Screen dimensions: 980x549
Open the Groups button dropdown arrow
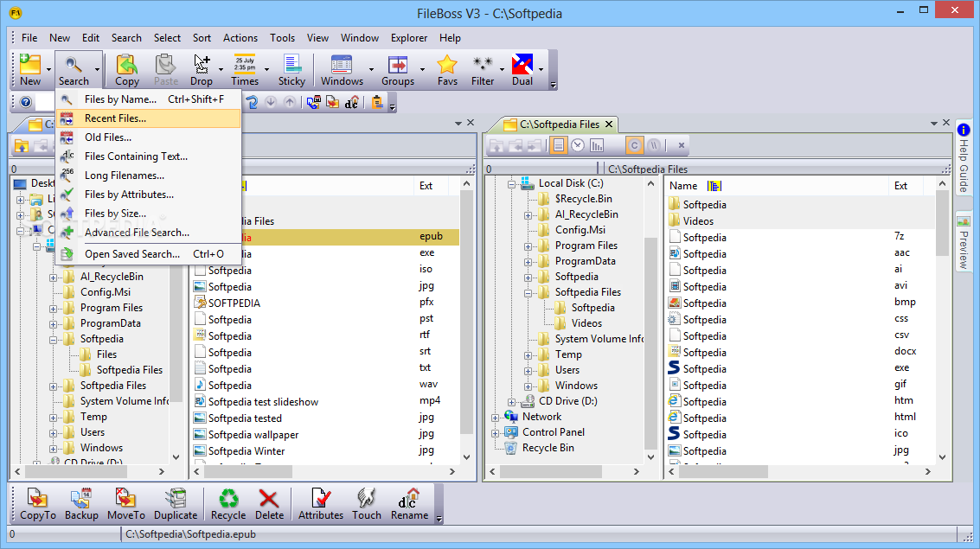coord(422,69)
